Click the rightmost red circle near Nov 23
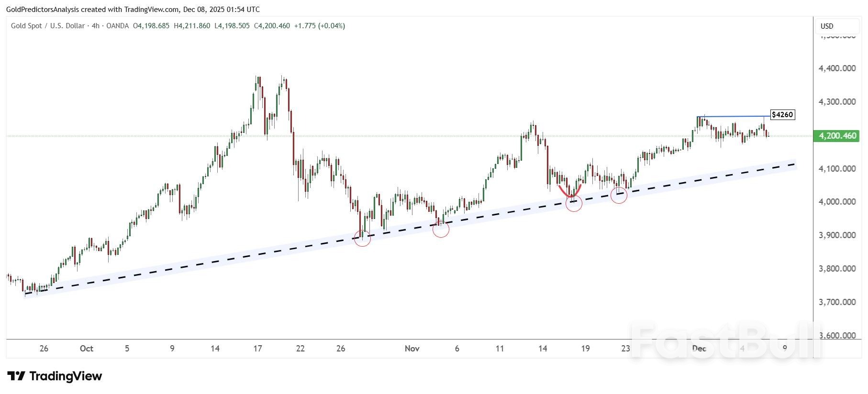 [x=619, y=195]
